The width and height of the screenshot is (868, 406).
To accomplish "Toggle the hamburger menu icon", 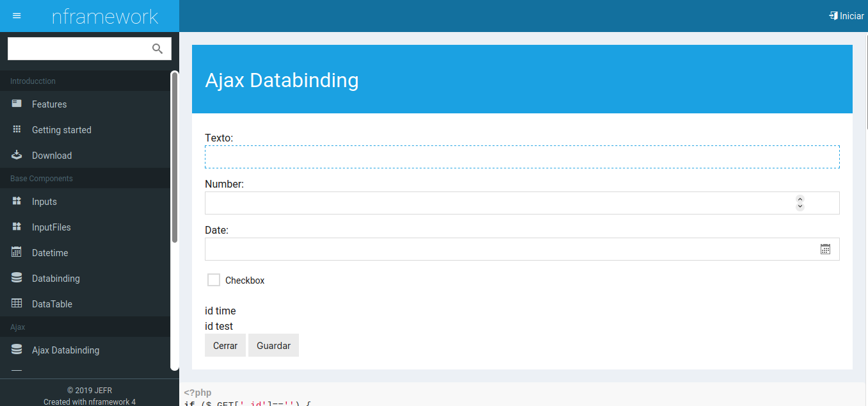I will point(17,16).
